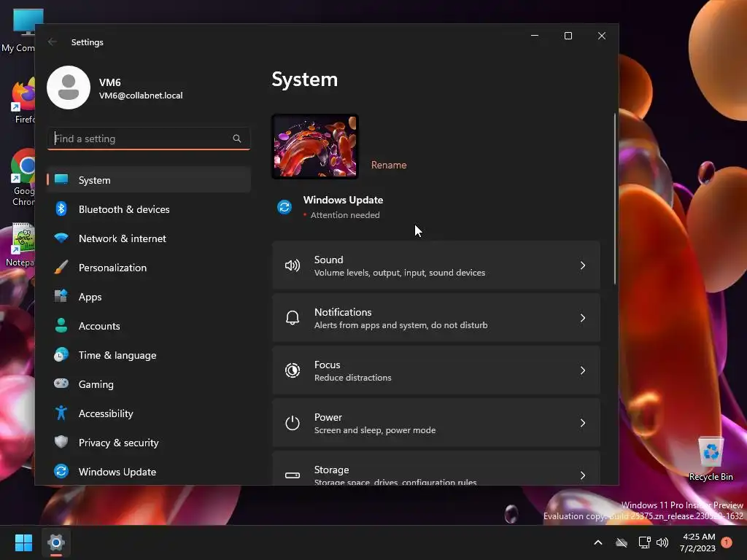Click the System monitor icon in sidebar
The image size is (747, 560).
[x=61, y=179]
